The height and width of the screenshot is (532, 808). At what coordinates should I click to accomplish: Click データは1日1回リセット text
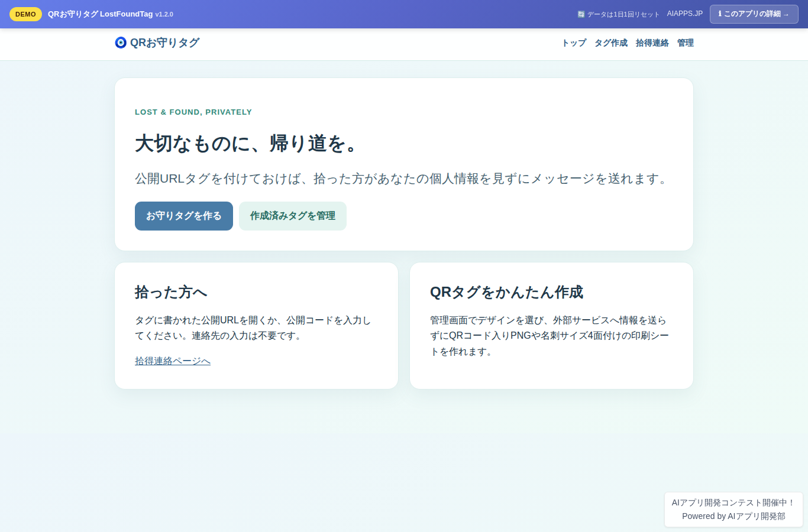click(x=623, y=14)
